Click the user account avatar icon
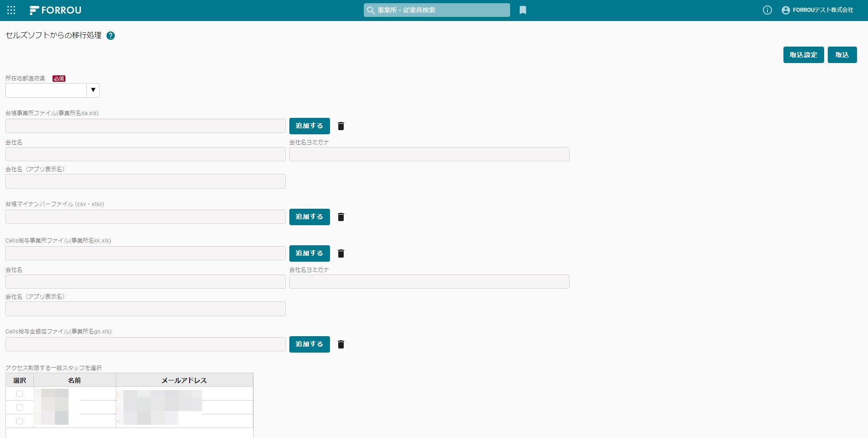The width and height of the screenshot is (868, 438). (786, 10)
